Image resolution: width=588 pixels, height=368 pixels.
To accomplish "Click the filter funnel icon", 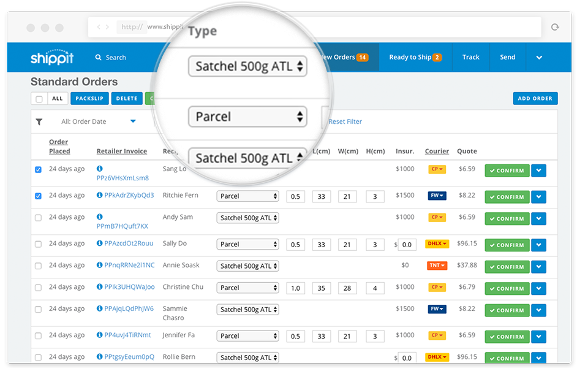I will [39, 122].
